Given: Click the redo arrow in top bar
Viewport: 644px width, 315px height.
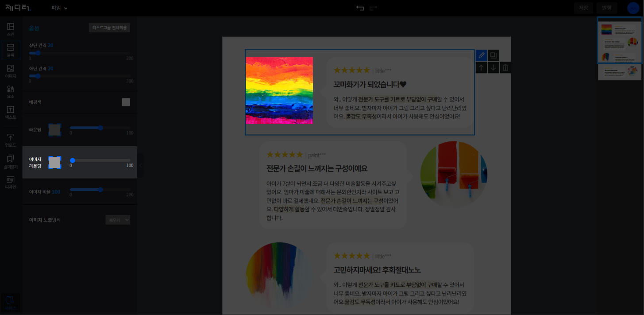Looking at the screenshot, I should pos(373,8).
